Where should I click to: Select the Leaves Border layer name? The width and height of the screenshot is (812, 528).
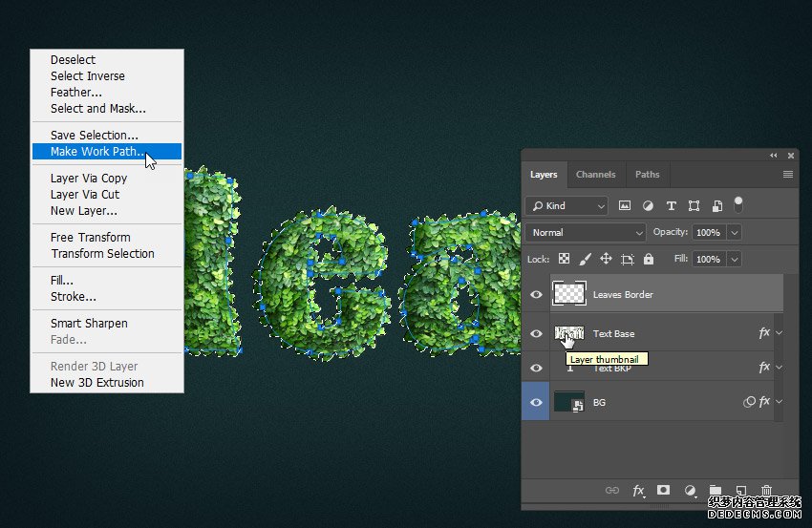pos(623,294)
